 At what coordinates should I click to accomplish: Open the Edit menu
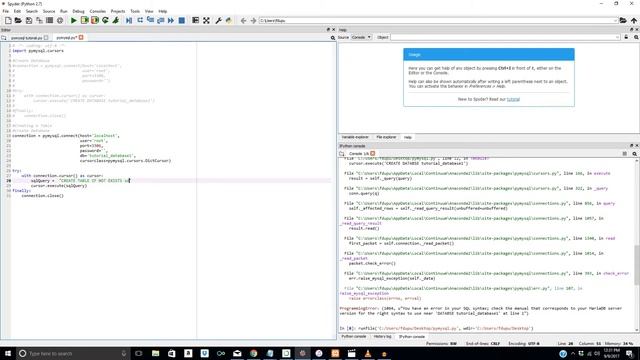(17, 11)
